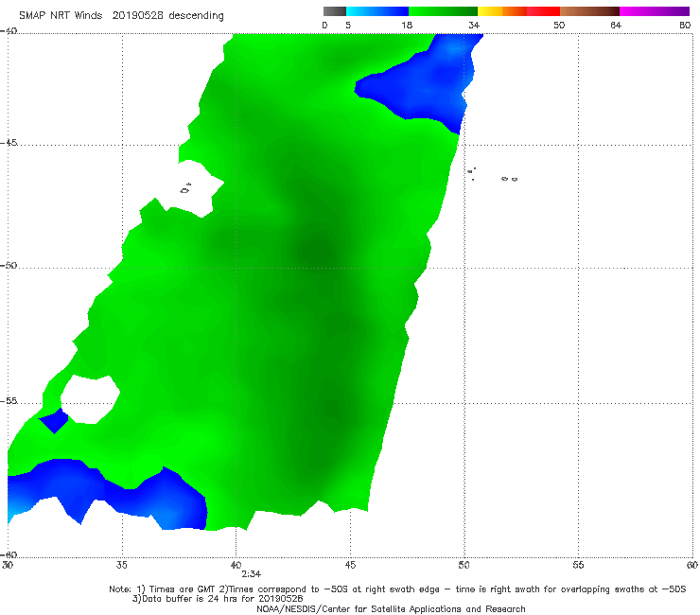This screenshot has width=700, height=615.
Task: Click the small blue diamond patch near 32E, 55S
Action: (x=54, y=420)
